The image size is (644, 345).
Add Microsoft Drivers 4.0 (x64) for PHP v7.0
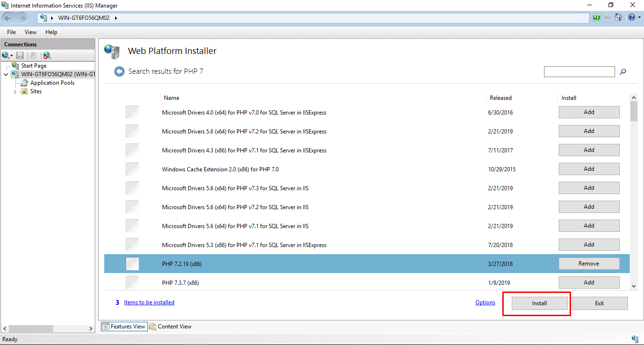point(589,112)
